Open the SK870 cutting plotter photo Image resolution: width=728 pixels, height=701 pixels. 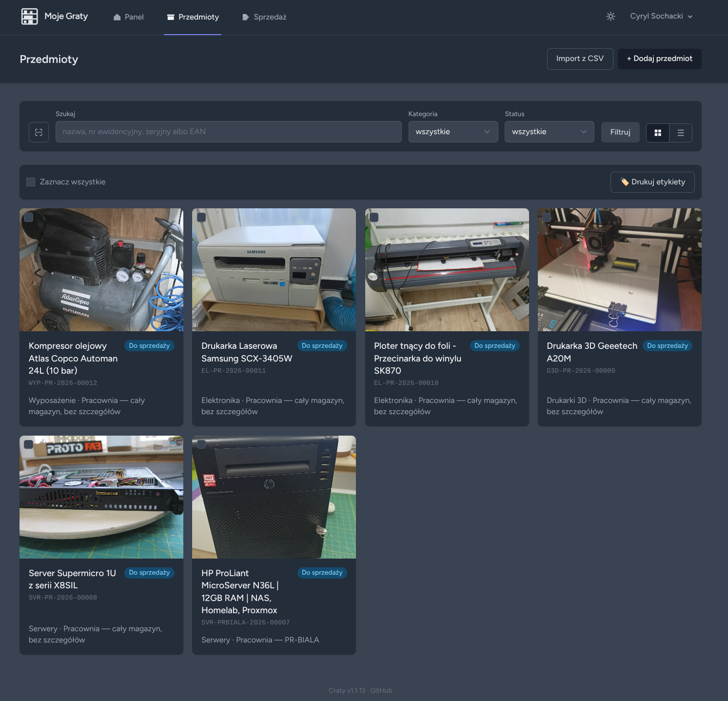click(x=447, y=270)
